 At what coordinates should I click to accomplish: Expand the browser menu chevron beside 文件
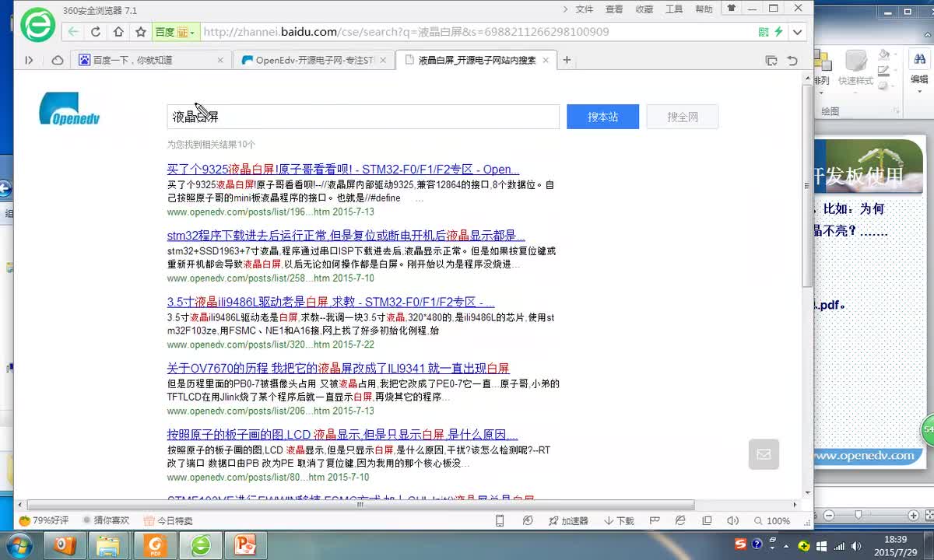point(564,9)
